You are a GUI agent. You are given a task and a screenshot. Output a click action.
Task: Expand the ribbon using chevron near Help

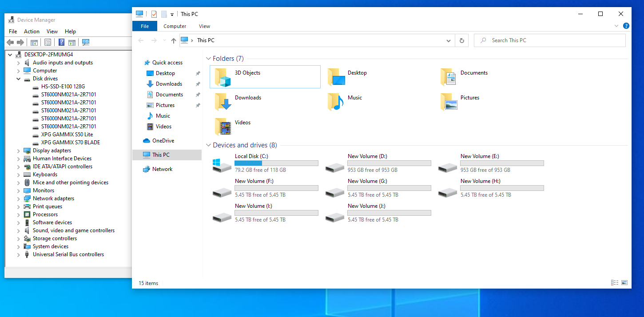616,26
